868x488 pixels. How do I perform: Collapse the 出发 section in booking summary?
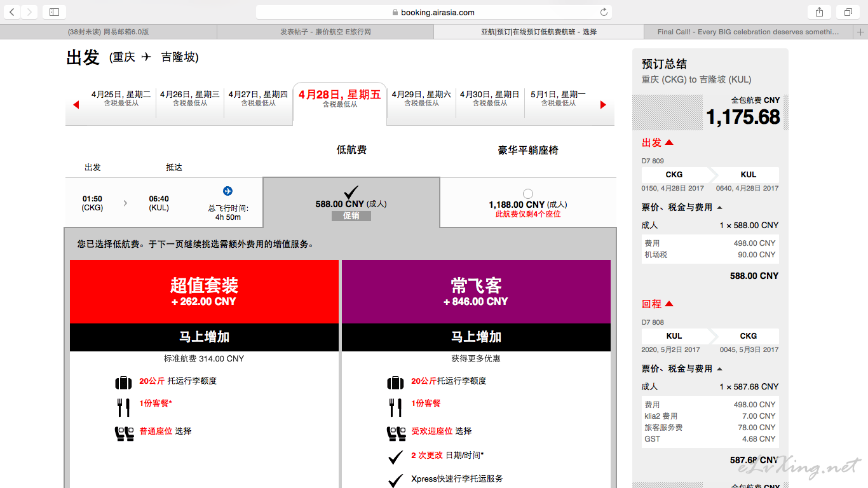pos(669,143)
